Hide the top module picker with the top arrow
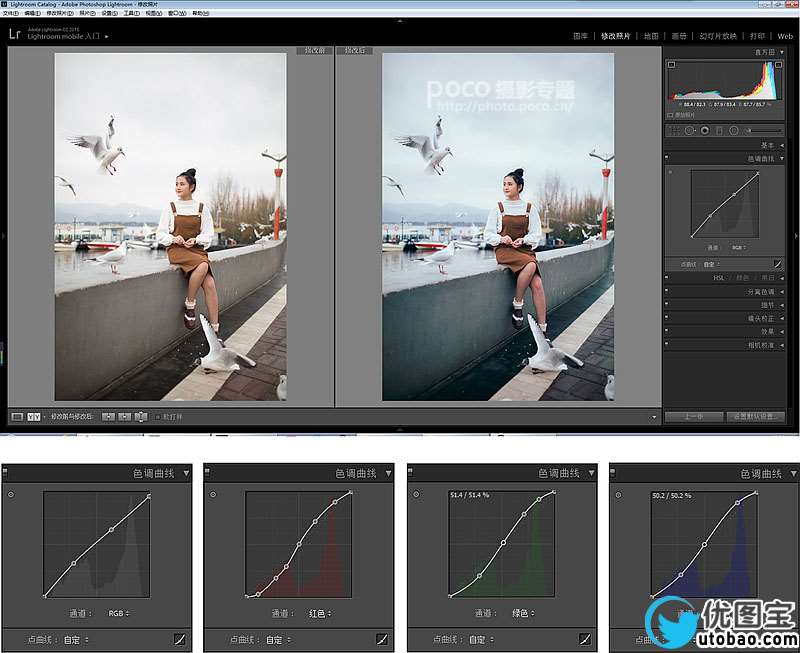The image size is (800, 653). point(400,21)
